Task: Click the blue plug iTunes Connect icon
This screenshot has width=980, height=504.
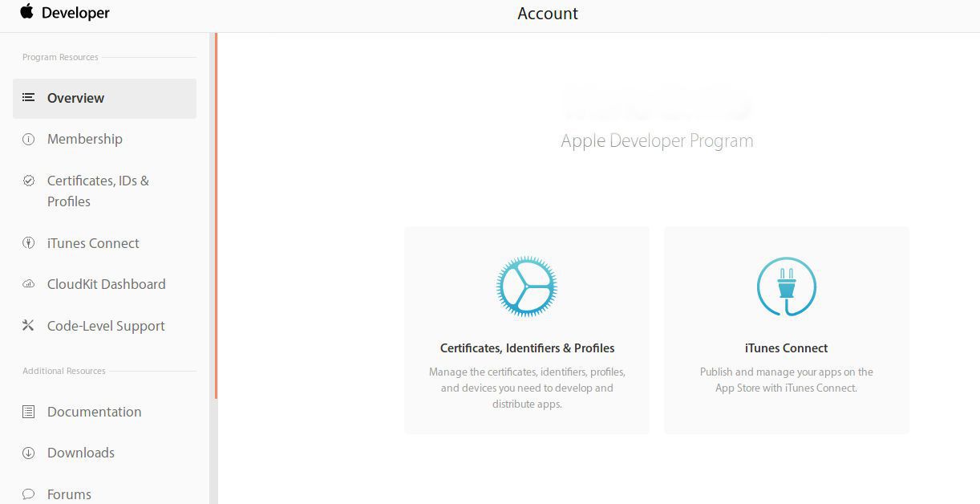Action: click(x=787, y=287)
